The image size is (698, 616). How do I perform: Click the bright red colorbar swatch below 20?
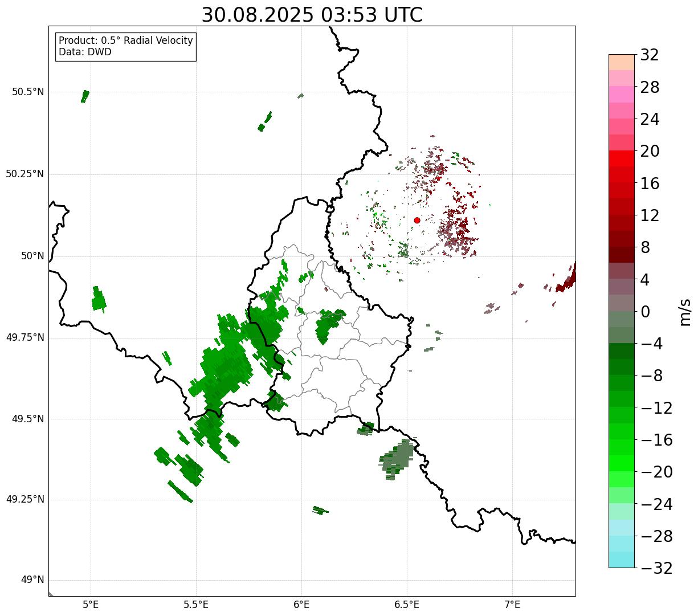pyautogui.click(x=622, y=159)
